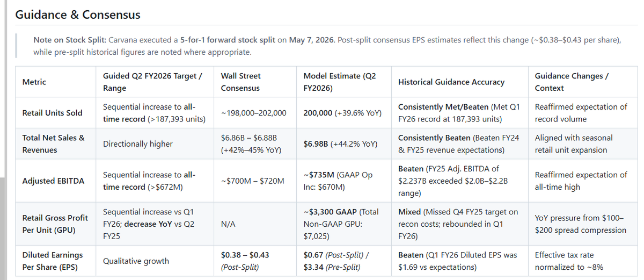Click 'Diluted Earnings Per Share (EPS)' label
644x280 pixels.
coord(52,261)
